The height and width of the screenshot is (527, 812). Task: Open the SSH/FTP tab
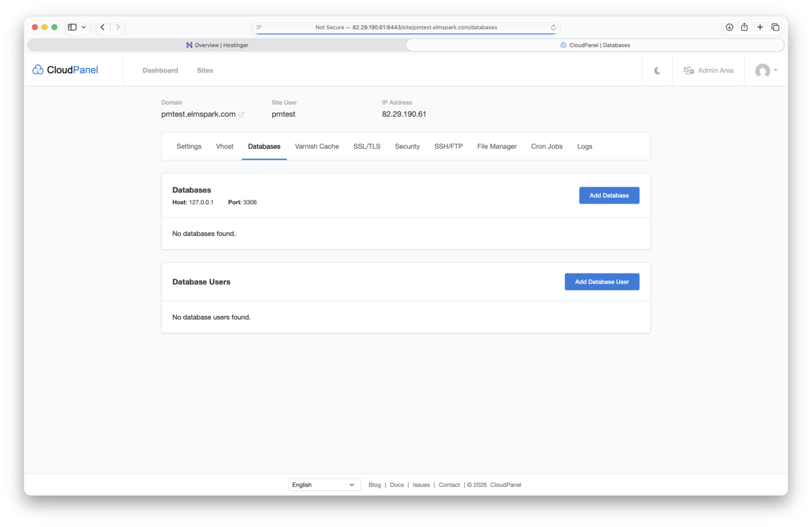click(449, 146)
